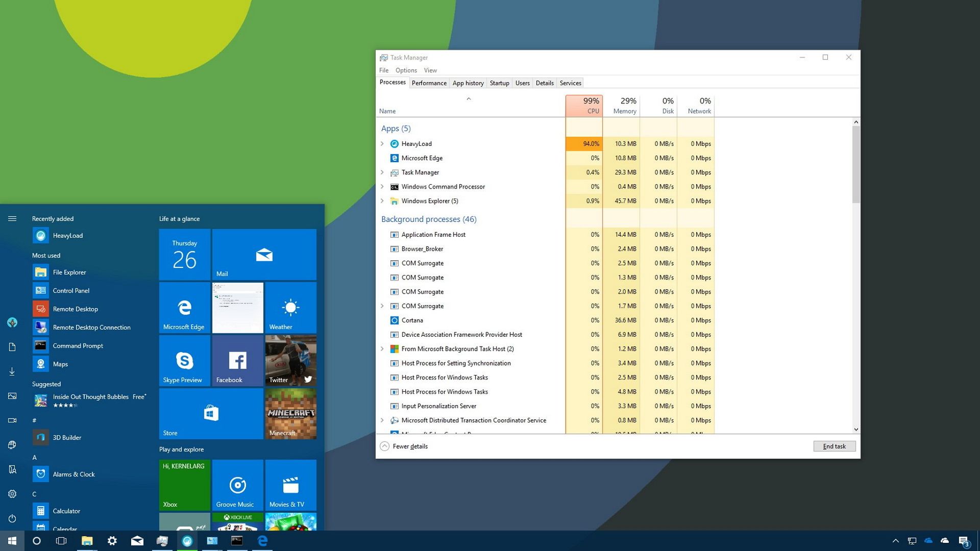980x551 pixels.
Task: Click the Task Manager scrollbar down arrow
Action: tap(856, 429)
